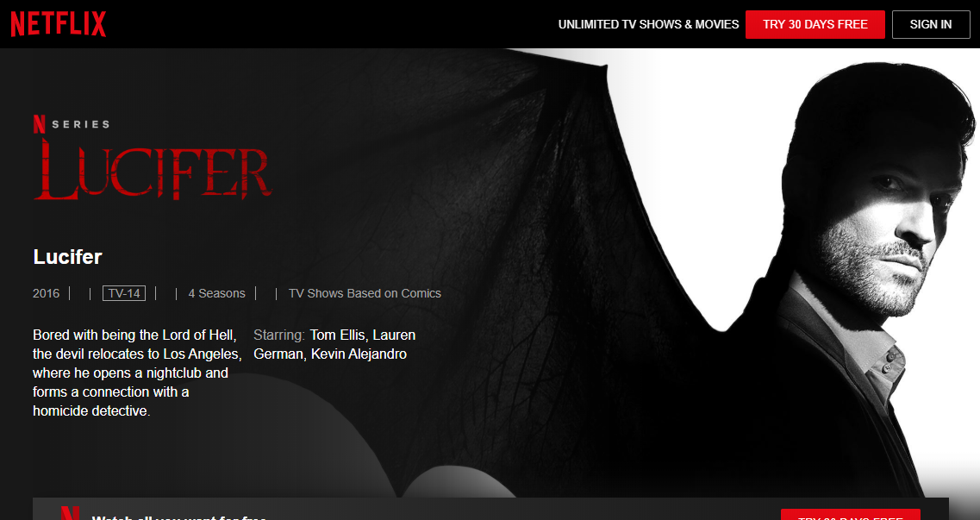Click the Try 30 Days Free header button

(x=815, y=24)
